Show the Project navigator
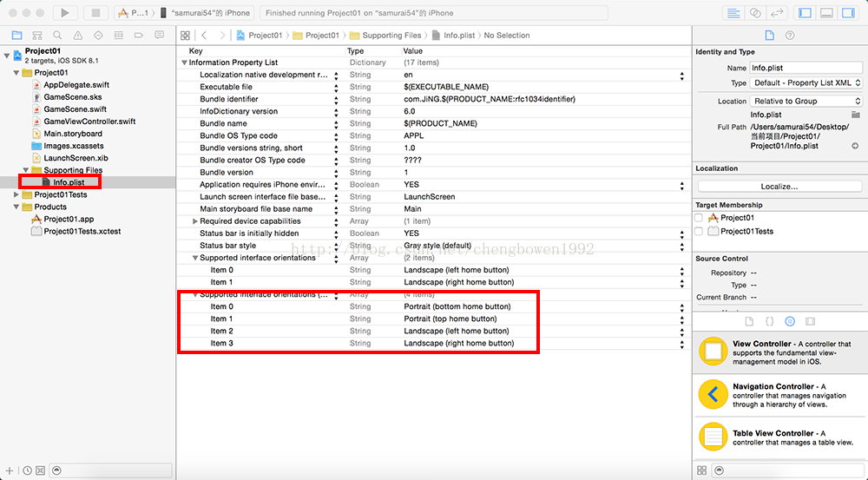The height and width of the screenshot is (480, 868). [x=16, y=36]
